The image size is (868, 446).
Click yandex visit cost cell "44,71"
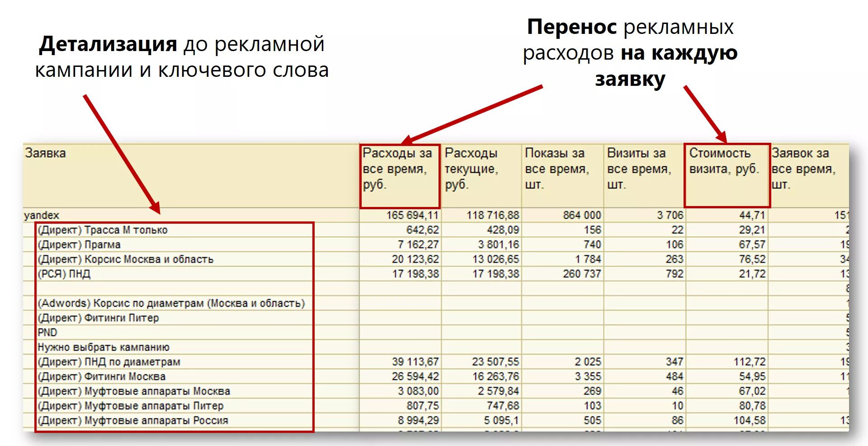tap(727, 215)
